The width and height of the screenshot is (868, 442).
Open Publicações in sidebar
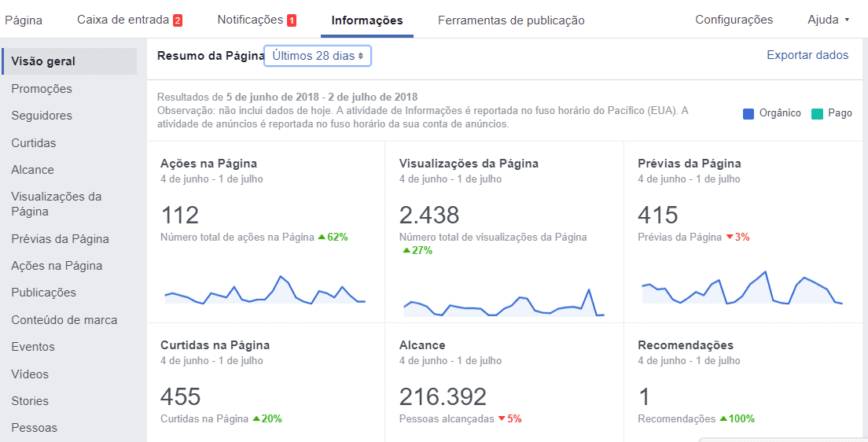[44, 293]
